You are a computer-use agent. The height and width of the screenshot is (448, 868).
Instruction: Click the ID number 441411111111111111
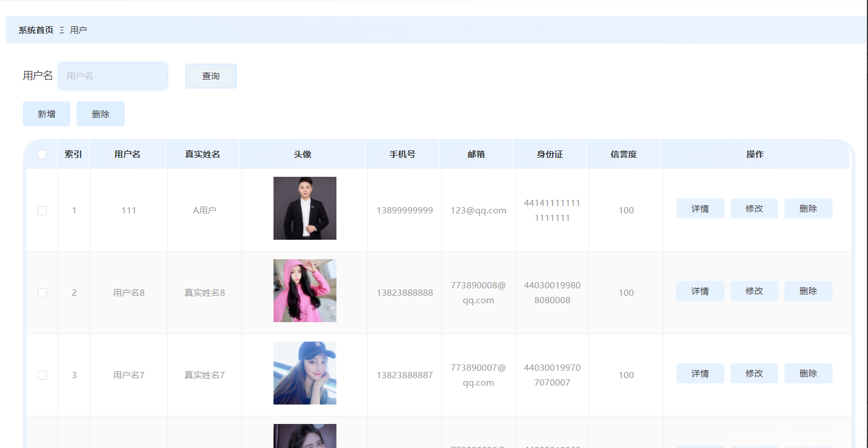click(x=552, y=211)
